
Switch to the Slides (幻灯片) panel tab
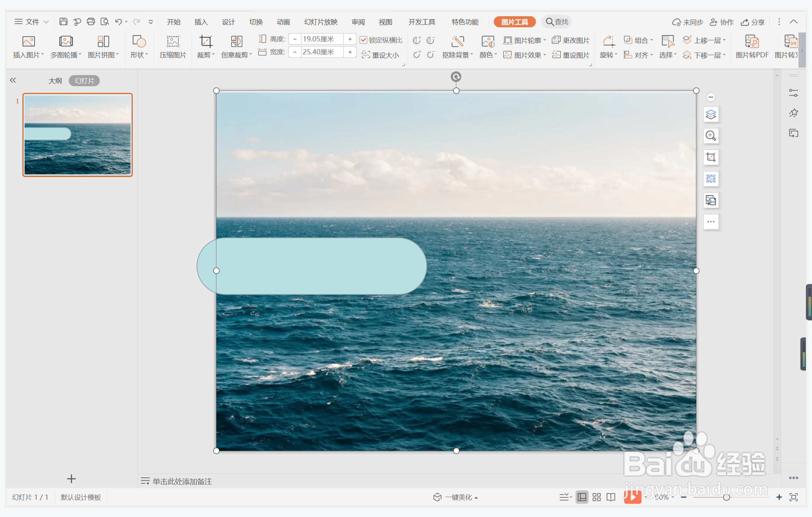click(x=84, y=81)
